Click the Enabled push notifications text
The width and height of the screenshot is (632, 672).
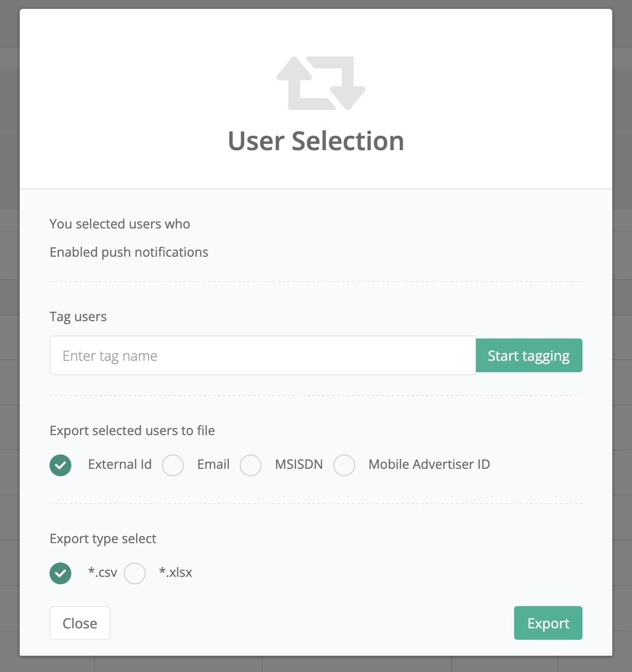coord(129,252)
